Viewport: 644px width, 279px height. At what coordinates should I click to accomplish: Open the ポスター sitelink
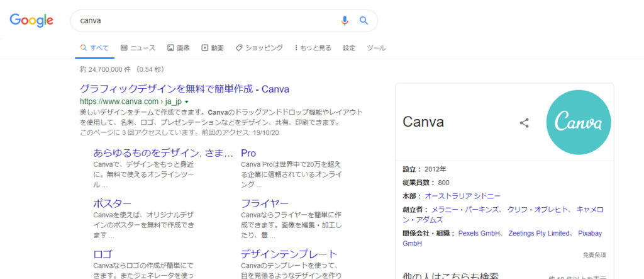coord(113,203)
